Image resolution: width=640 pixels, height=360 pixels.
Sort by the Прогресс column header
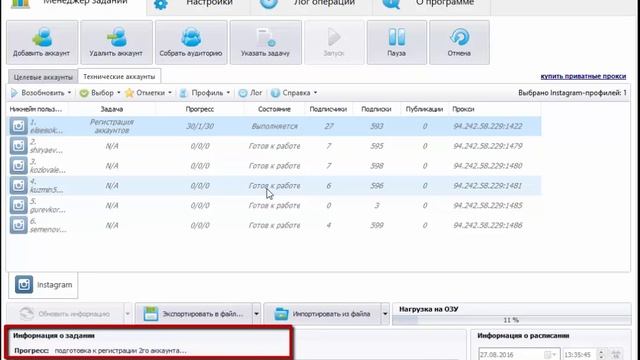(200, 109)
